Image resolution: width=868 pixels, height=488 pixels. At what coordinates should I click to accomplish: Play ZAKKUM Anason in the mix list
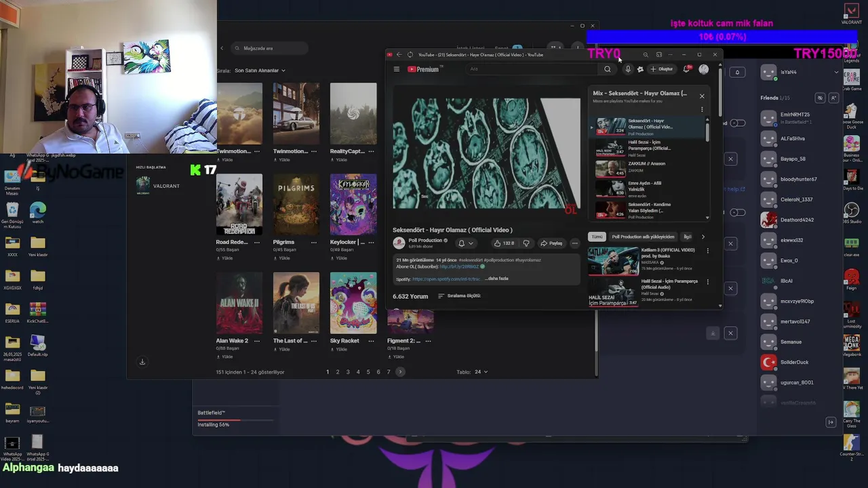pyautogui.click(x=647, y=168)
